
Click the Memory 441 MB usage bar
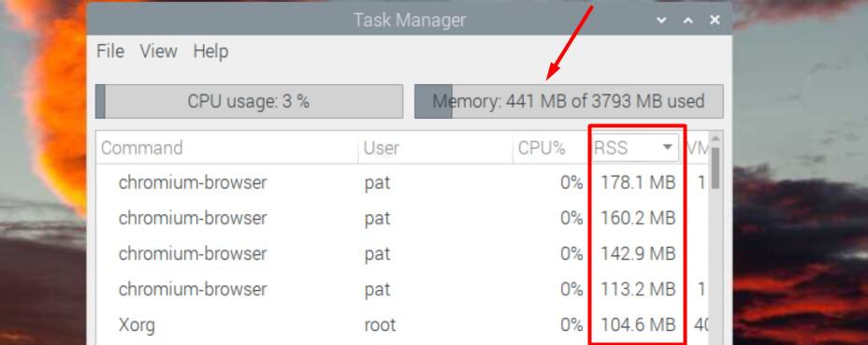569,101
